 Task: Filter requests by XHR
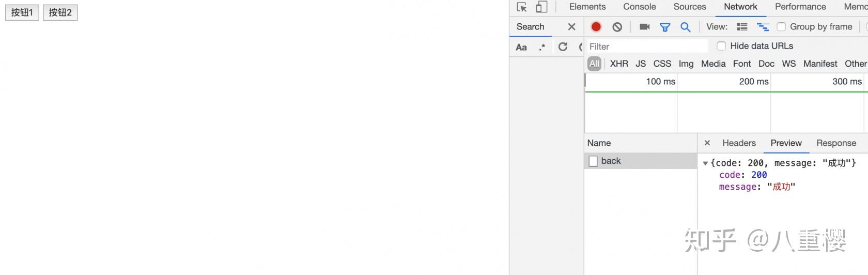pyautogui.click(x=619, y=64)
